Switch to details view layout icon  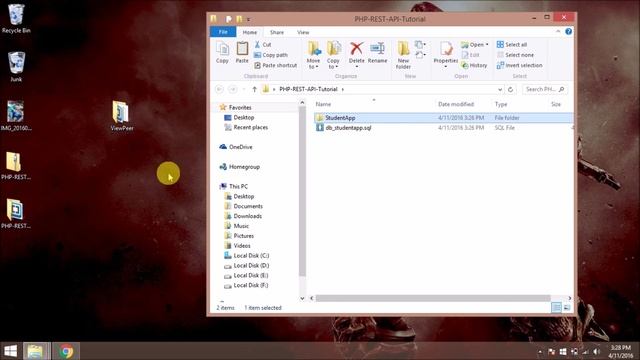(556, 308)
